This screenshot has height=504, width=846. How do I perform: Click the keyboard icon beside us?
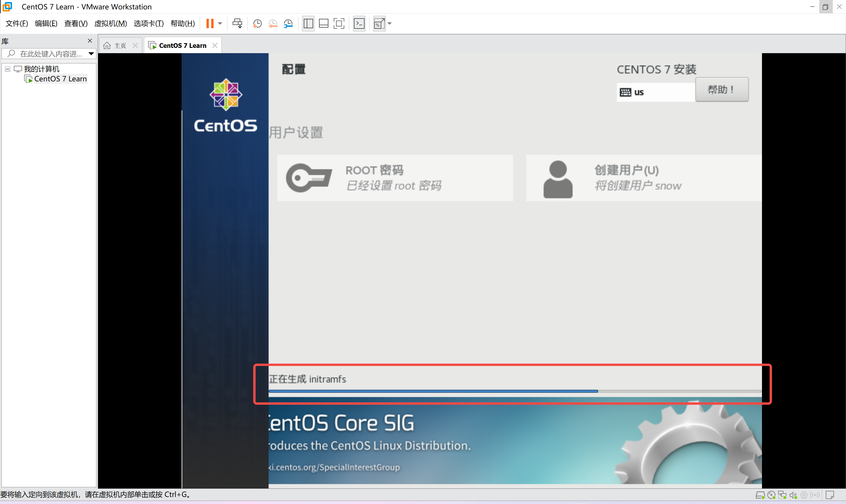(x=625, y=93)
